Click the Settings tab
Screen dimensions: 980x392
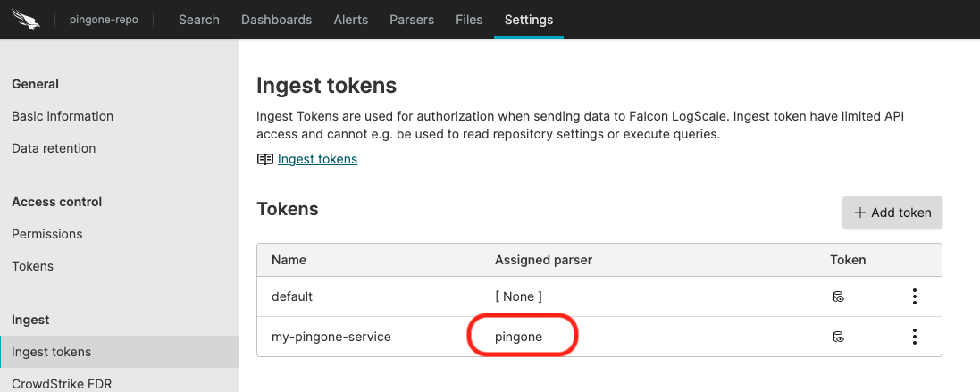point(528,20)
